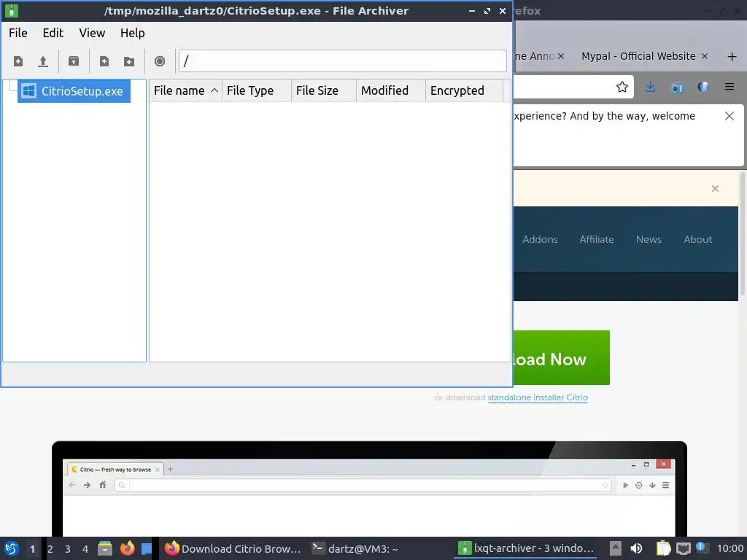Open Firefox downloads panel icon
747x560 pixels.
[650, 87]
